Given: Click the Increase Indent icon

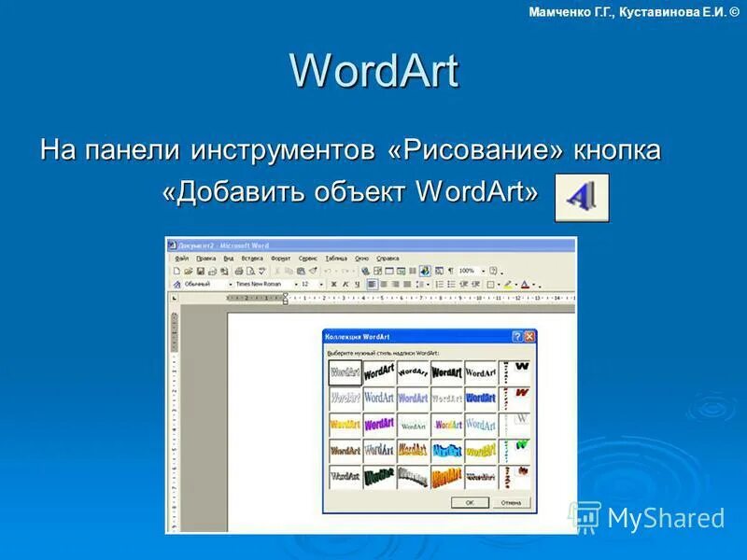Looking at the screenshot, I should (x=476, y=285).
